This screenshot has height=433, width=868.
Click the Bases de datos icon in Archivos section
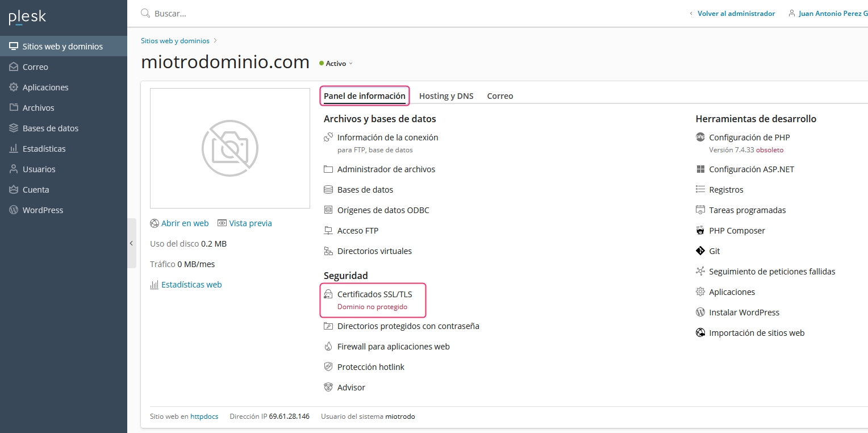click(328, 190)
